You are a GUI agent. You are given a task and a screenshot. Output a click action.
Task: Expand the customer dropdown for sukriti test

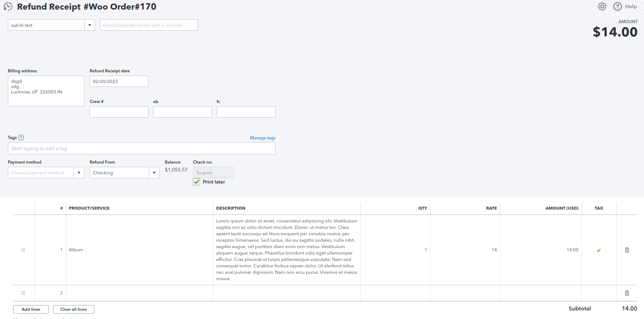pos(90,25)
